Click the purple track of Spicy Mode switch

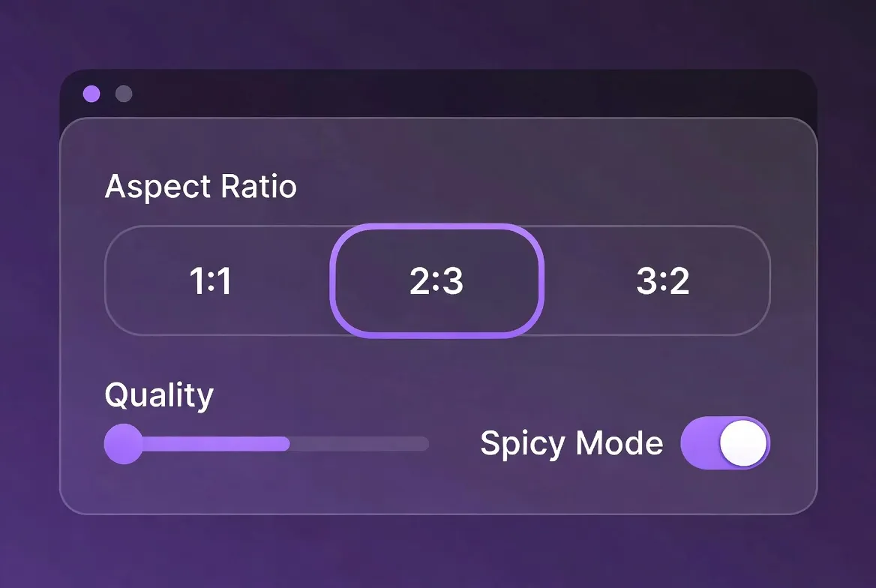tap(699, 443)
